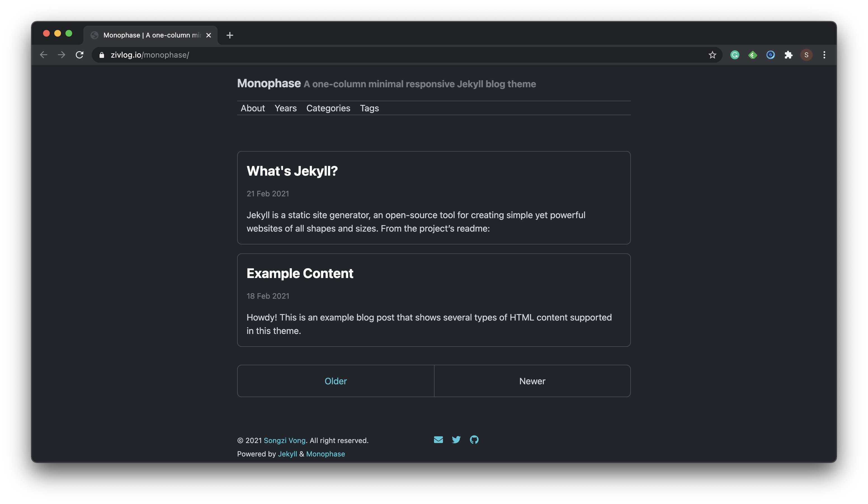
Task: Open a new tab with plus button
Action: [230, 35]
